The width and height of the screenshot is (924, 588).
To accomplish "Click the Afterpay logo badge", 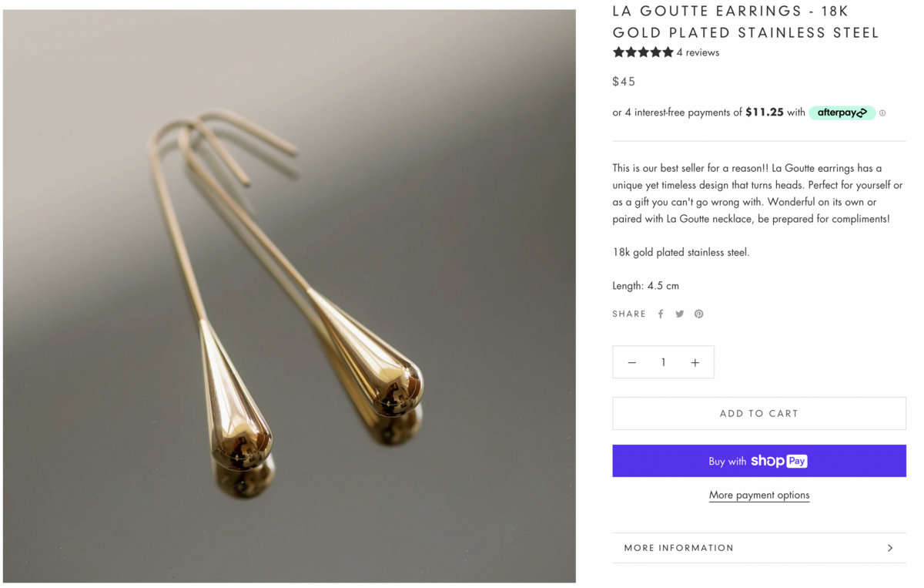I will (x=842, y=113).
